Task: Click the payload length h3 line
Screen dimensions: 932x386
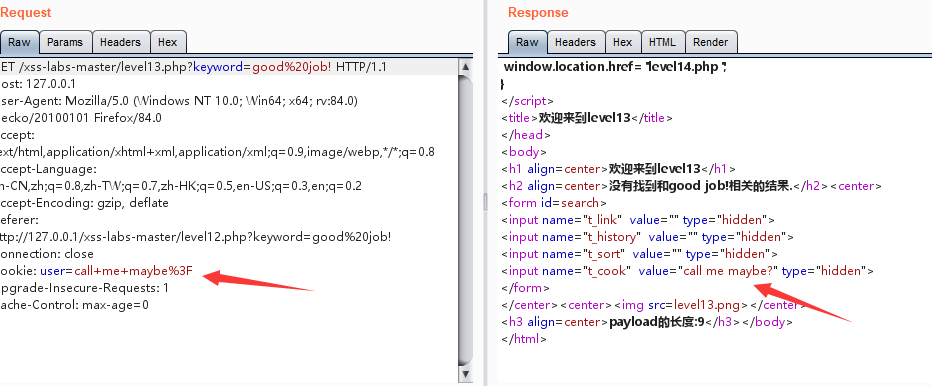Action: tap(647, 322)
